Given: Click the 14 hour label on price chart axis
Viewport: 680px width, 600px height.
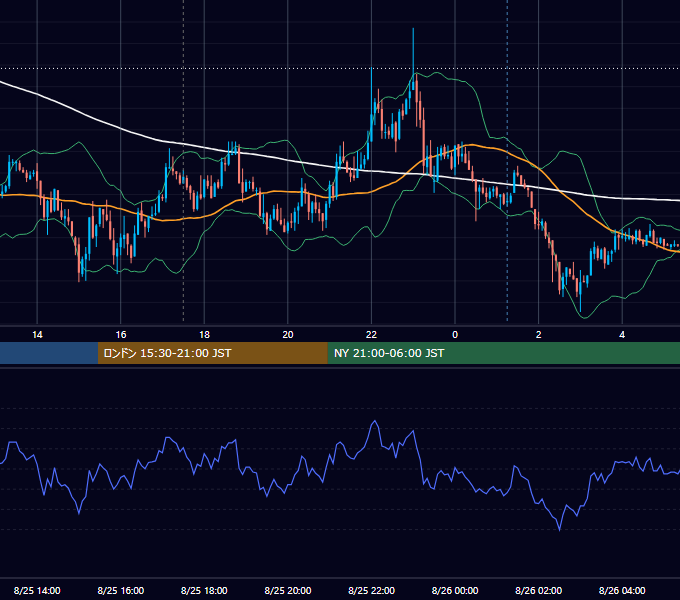Looking at the screenshot, I should pyautogui.click(x=37, y=335).
